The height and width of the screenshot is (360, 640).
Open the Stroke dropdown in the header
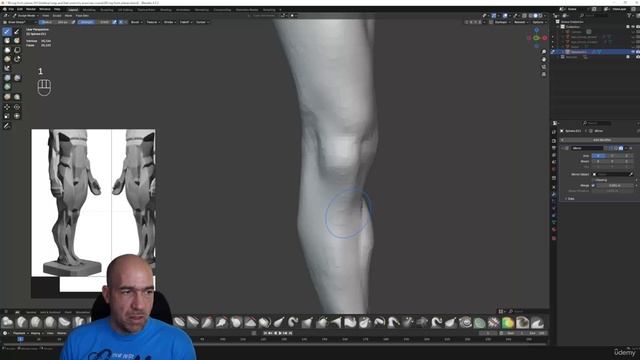pos(170,22)
